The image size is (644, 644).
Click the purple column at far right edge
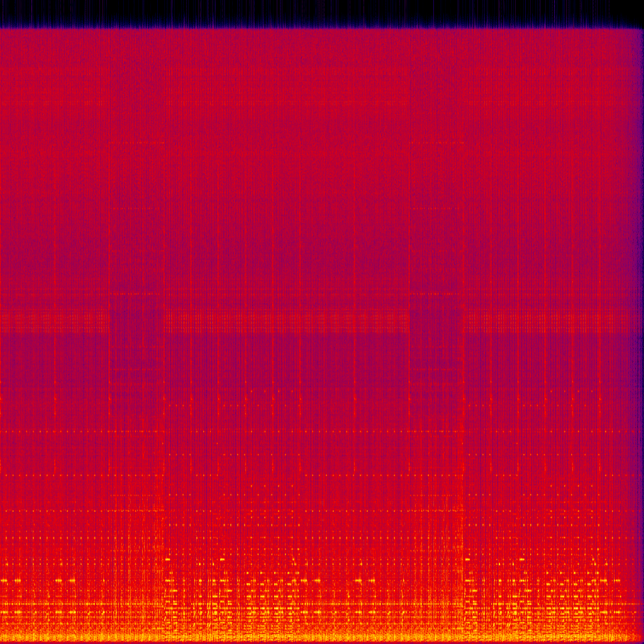point(641,314)
